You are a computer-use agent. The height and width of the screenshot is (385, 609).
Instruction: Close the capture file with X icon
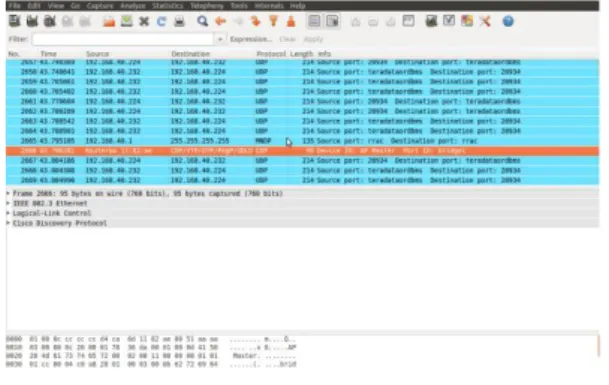point(144,21)
